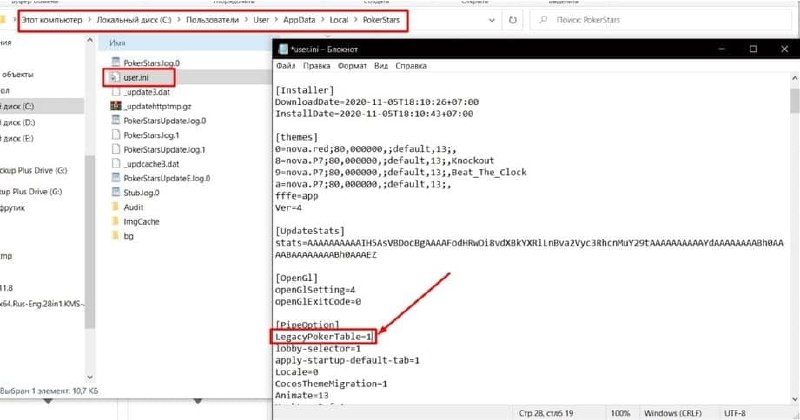
Task: Select the _updatehttptmp.gz archive icon
Action: [116, 106]
